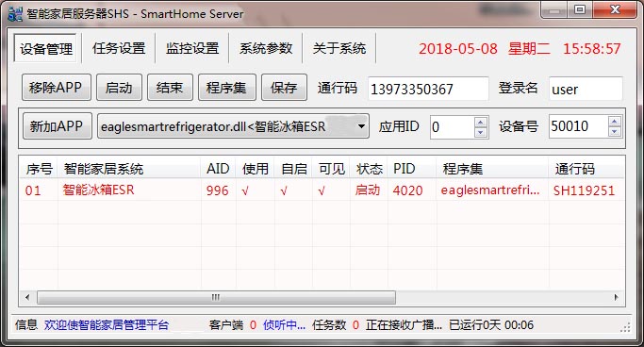Click the 启动 status cell in row 01
The height and width of the screenshot is (347, 644).
(368, 190)
